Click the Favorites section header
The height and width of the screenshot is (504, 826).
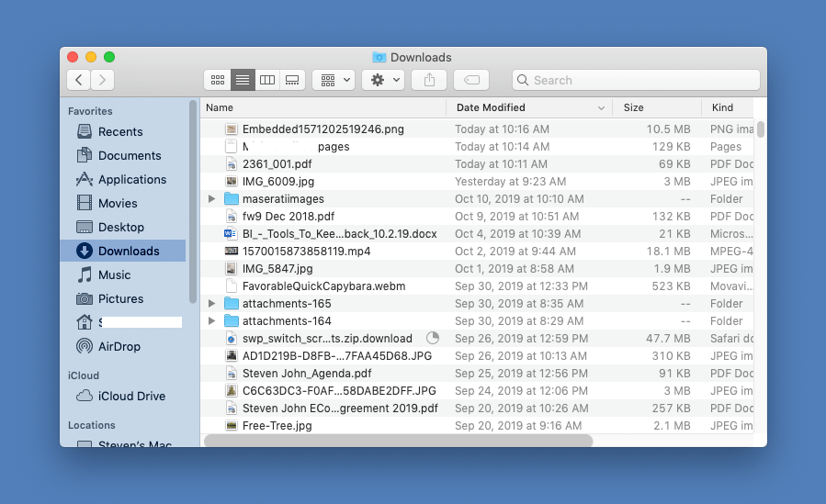pos(90,111)
